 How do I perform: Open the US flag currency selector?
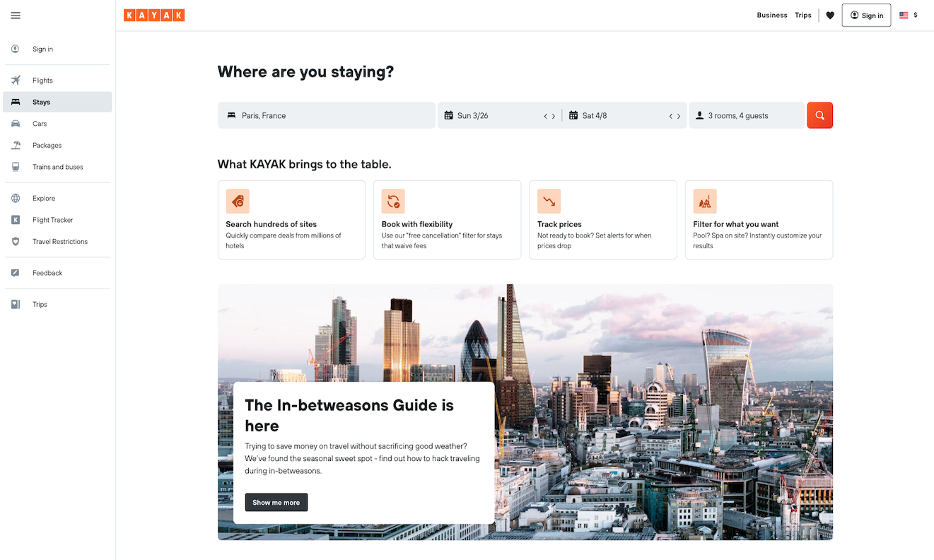point(908,16)
